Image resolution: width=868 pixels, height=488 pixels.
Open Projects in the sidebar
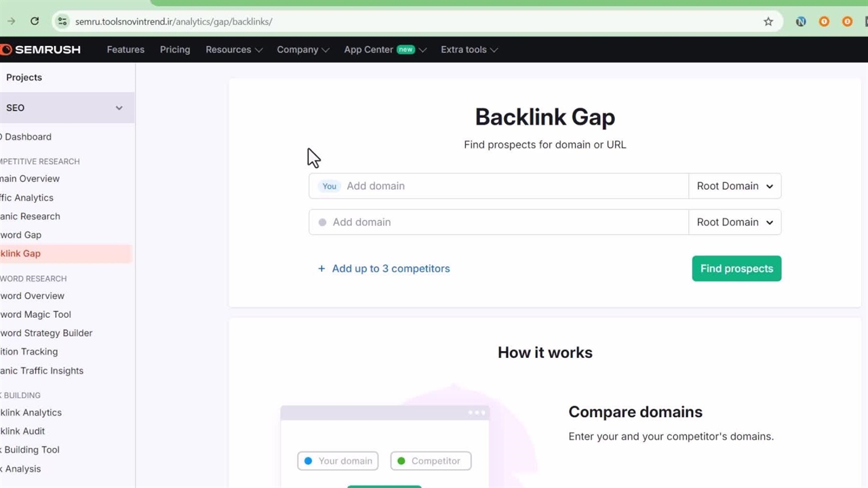pyautogui.click(x=24, y=77)
